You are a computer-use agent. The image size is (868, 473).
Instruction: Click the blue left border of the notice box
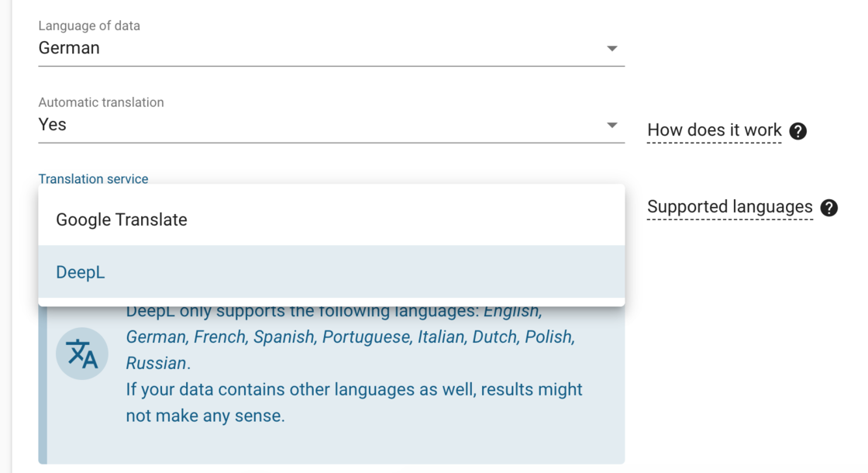click(x=43, y=388)
